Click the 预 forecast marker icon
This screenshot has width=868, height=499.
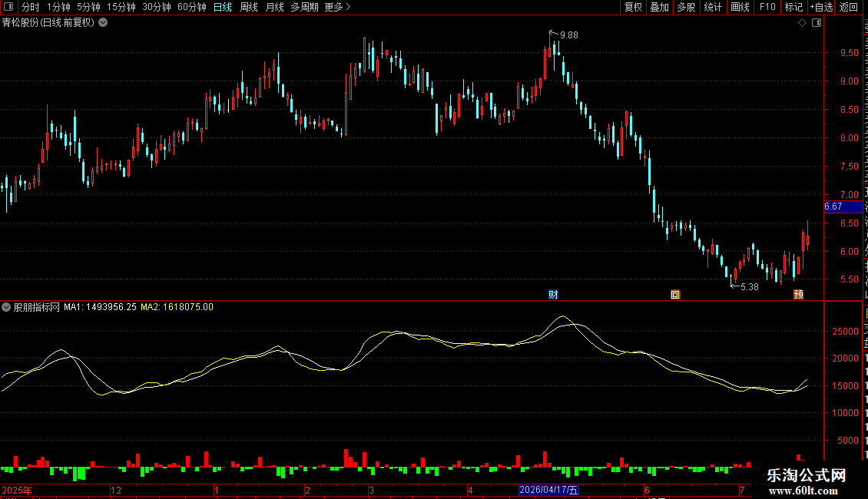[798, 294]
